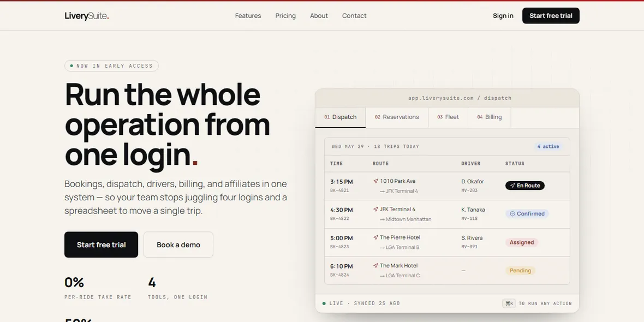Click the check icon in Confirmed pill

pyautogui.click(x=512, y=213)
